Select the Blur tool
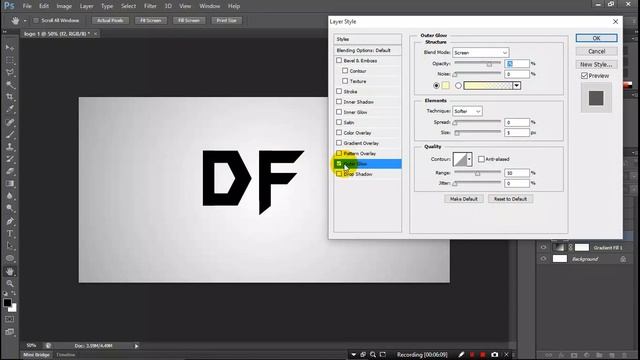Screen dimensions: 640x360 point(10,196)
